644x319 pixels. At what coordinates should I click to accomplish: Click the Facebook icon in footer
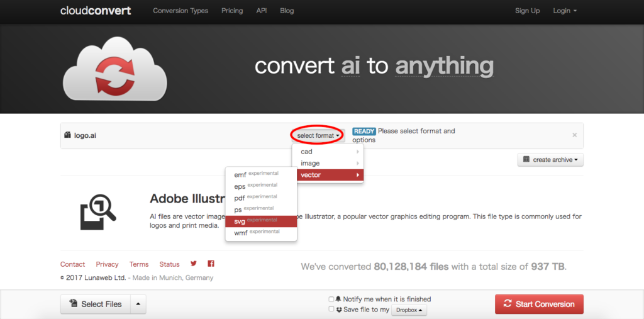211,264
